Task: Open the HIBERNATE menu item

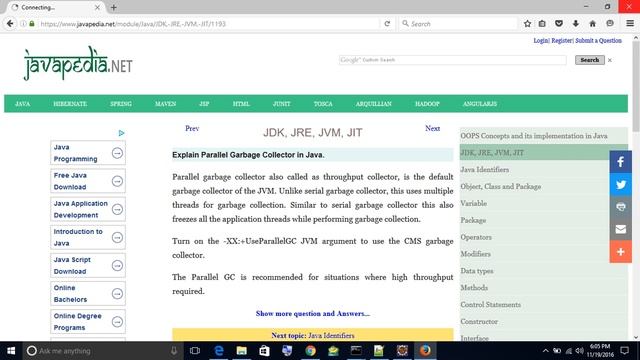Action: tap(70, 104)
